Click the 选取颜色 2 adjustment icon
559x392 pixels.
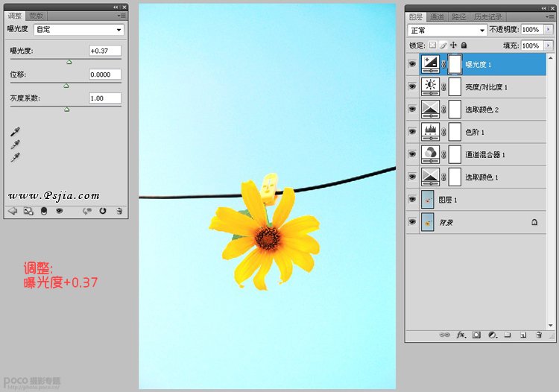coord(430,109)
